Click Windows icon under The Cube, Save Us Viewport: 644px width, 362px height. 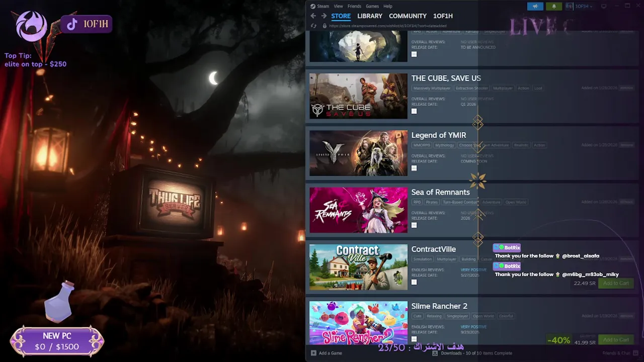(x=414, y=111)
